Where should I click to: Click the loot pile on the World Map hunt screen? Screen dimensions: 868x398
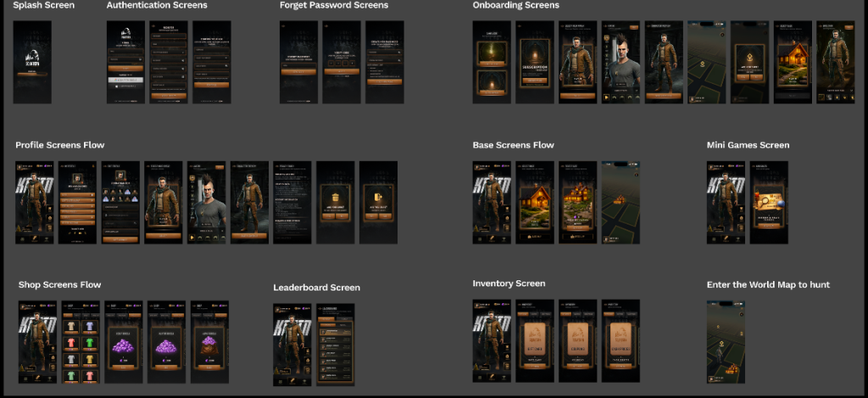pyautogui.click(x=730, y=368)
